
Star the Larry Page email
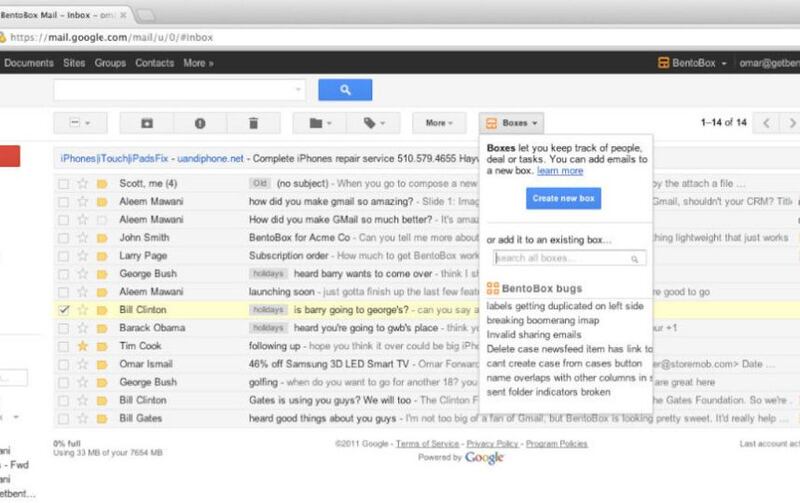pos(82,256)
